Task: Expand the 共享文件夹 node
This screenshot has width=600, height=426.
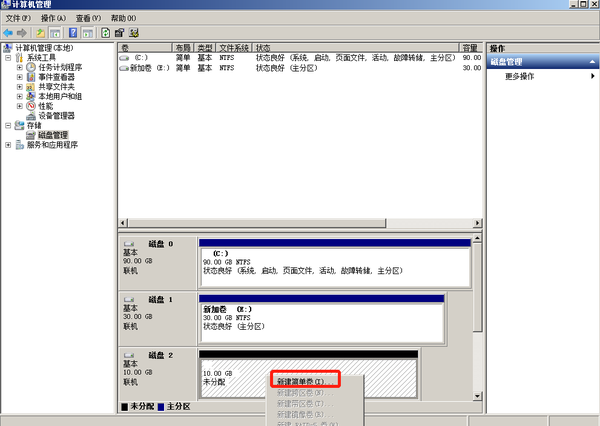Action: pos(20,87)
